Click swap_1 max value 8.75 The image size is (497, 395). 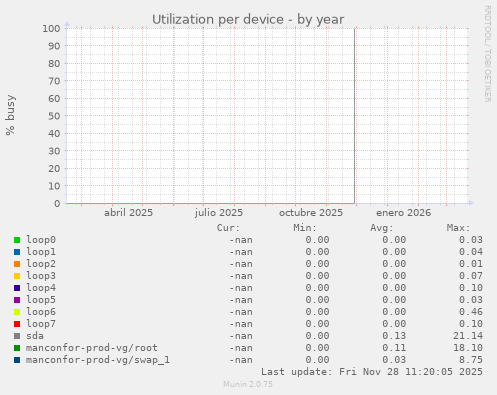471,360
